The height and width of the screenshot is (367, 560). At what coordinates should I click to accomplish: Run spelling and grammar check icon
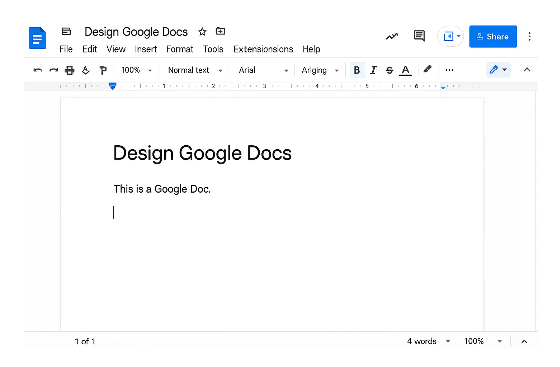(86, 70)
